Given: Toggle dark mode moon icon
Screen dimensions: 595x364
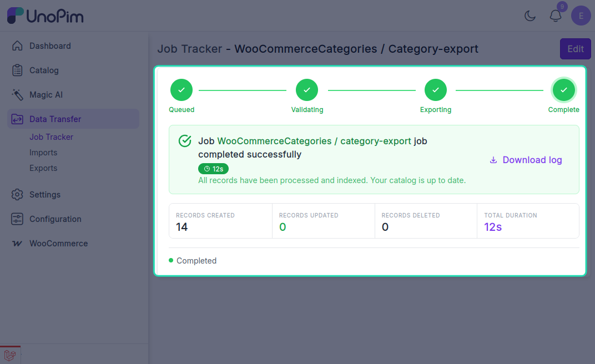Looking at the screenshot, I should pos(530,16).
